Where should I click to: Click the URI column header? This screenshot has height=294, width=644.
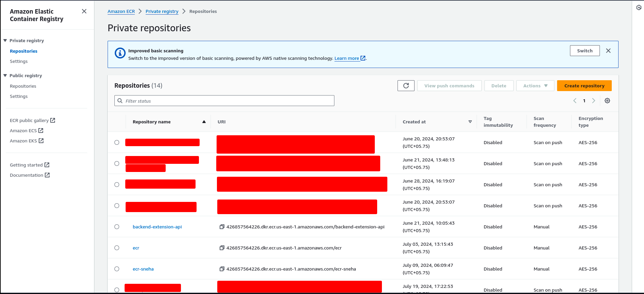(221, 122)
